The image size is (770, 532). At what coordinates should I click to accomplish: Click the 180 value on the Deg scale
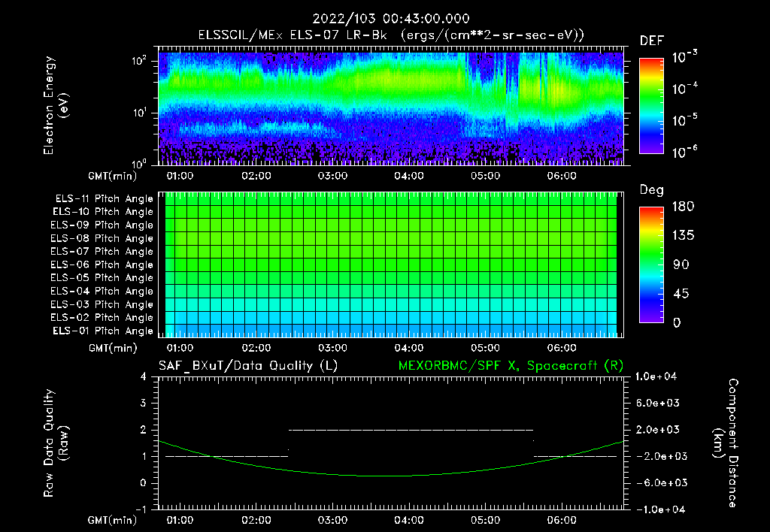pos(684,207)
